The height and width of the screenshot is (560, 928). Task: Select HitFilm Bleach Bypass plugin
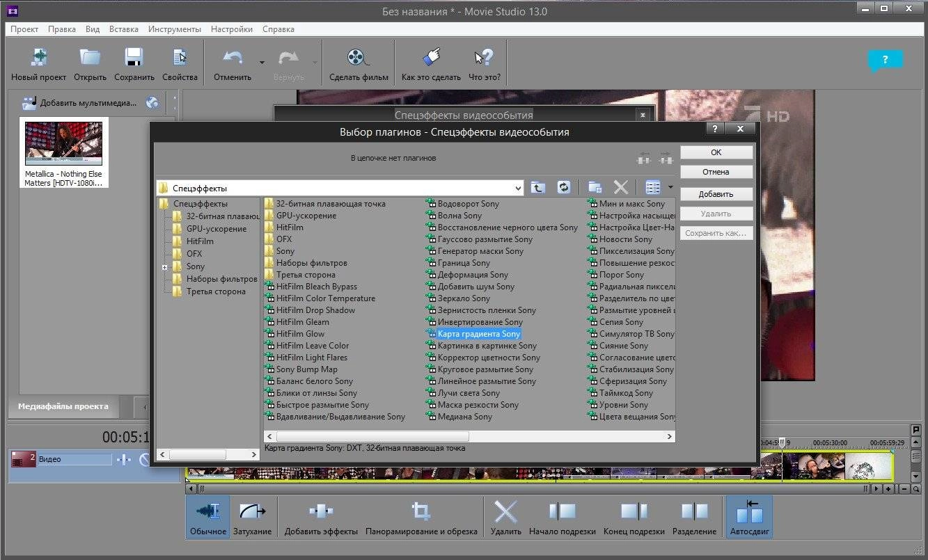316,287
